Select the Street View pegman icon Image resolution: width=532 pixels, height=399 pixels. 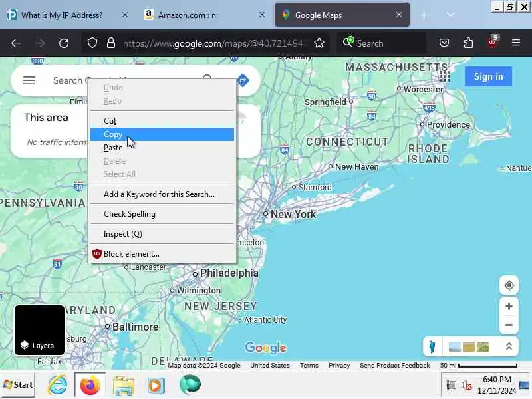click(432, 346)
